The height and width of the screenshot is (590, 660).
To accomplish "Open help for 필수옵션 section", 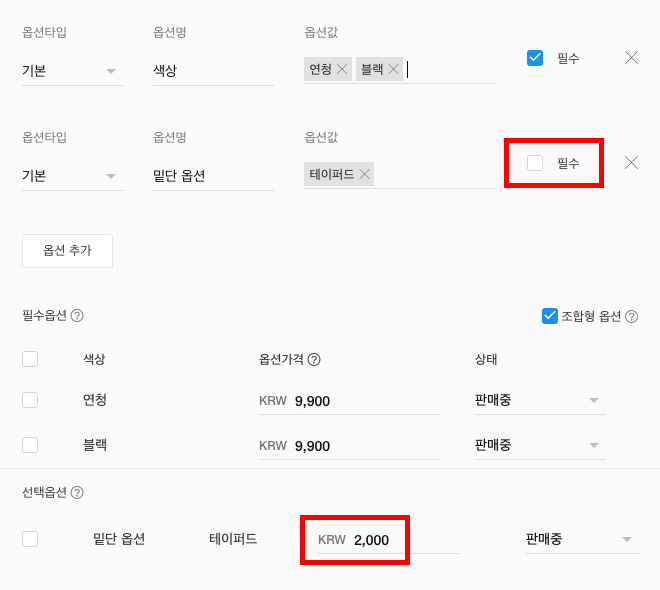I will [77, 316].
